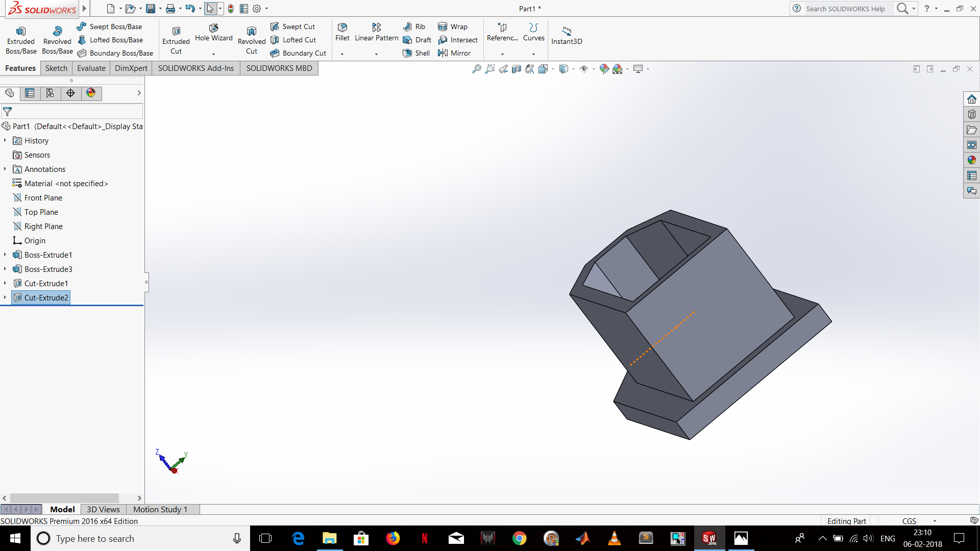Viewport: 980px width, 551px height.
Task: Open the Hole Wizard tool
Action: 213,33
